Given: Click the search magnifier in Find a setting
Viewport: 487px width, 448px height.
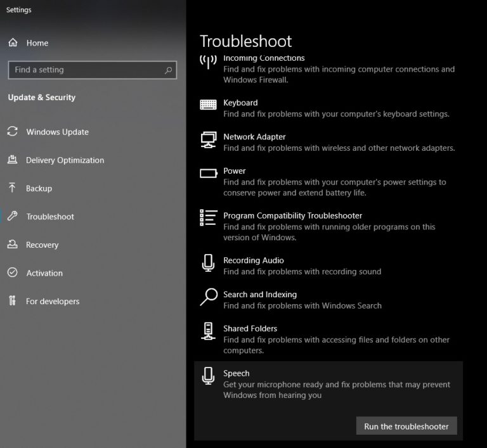Looking at the screenshot, I should 168,70.
